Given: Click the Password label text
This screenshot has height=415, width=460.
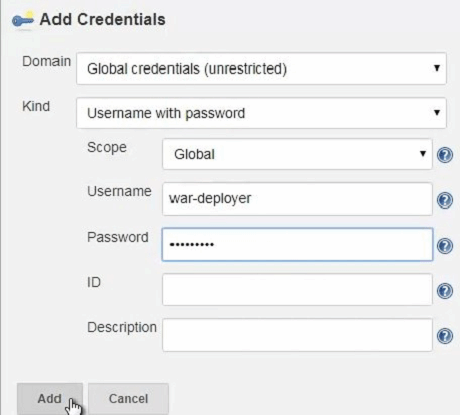Looking at the screenshot, I should pyautogui.click(x=118, y=237).
